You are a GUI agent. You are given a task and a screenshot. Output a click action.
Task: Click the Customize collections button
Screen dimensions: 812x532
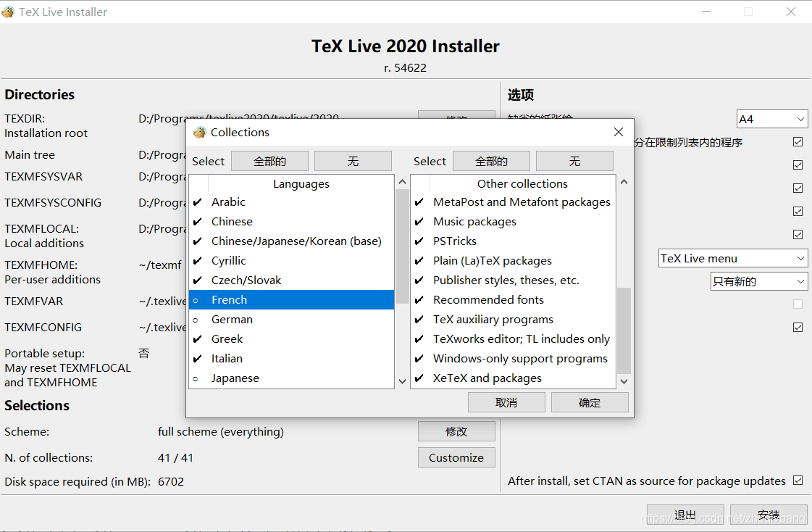457,457
